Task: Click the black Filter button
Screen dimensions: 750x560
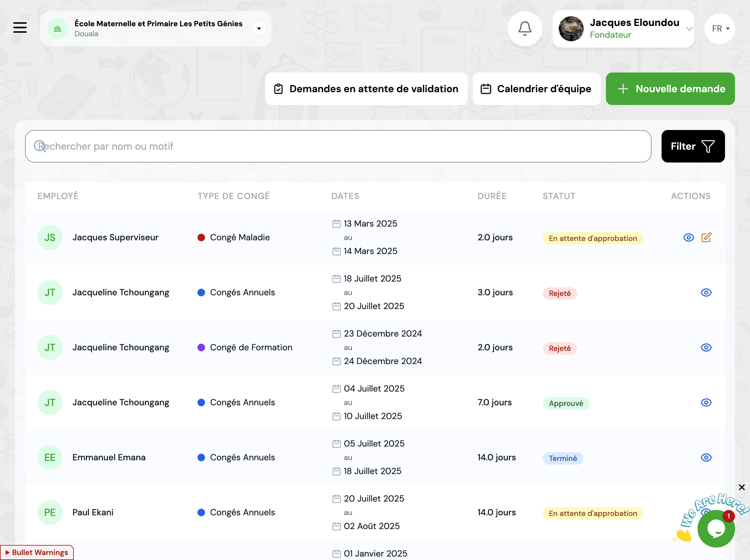Action: (x=693, y=146)
